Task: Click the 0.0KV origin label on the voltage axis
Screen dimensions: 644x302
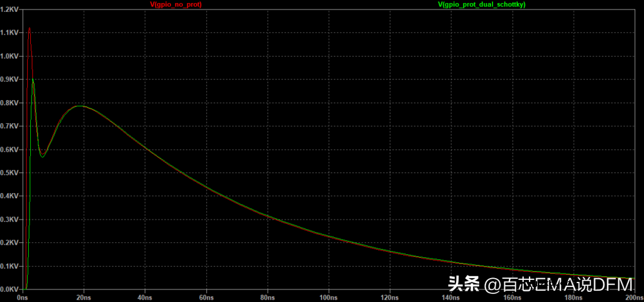Action: point(10,290)
